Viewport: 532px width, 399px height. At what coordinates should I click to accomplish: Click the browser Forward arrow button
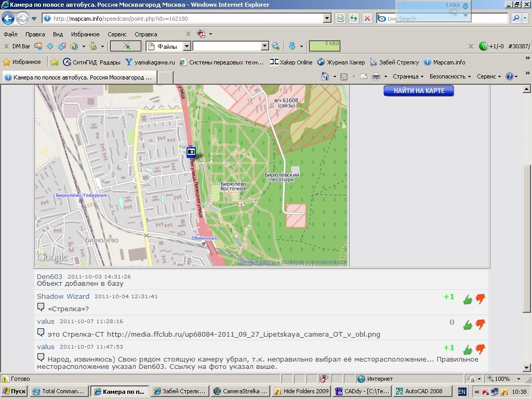(22, 18)
